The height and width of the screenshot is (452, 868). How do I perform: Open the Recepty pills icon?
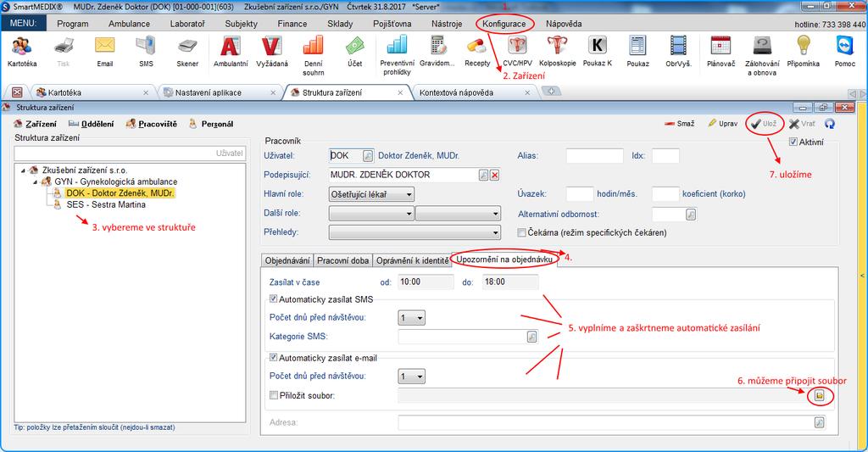click(476, 46)
